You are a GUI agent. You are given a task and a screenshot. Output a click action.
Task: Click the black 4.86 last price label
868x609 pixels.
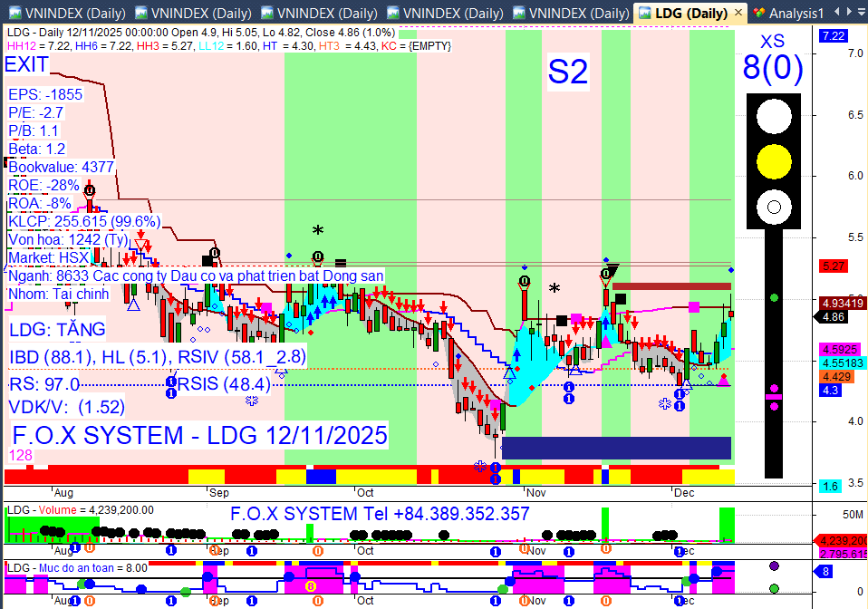click(x=834, y=317)
